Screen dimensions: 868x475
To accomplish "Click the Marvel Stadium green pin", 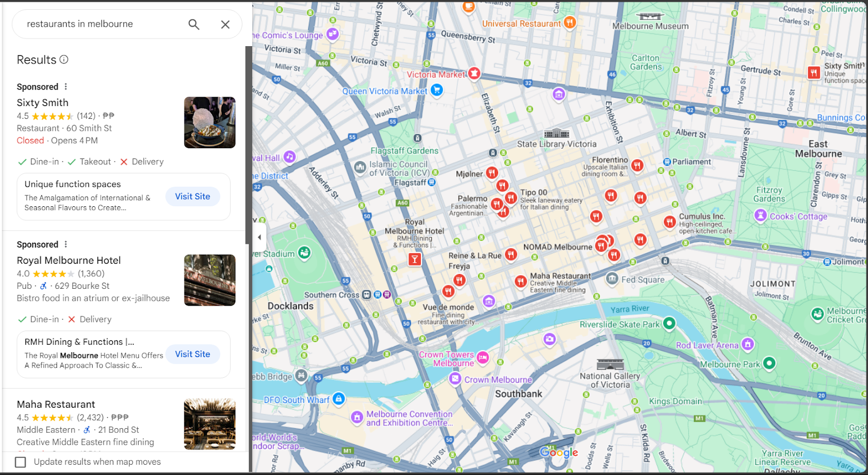I will (305, 252).
